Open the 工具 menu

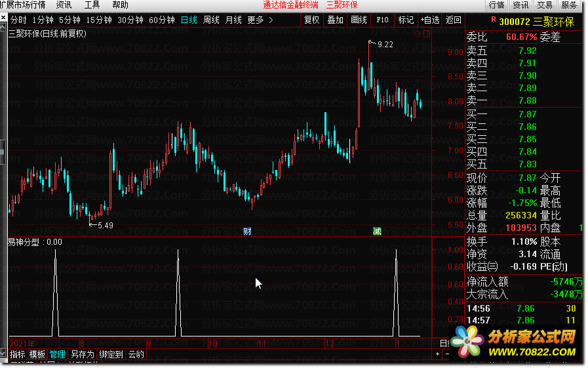tap(92, 5)
